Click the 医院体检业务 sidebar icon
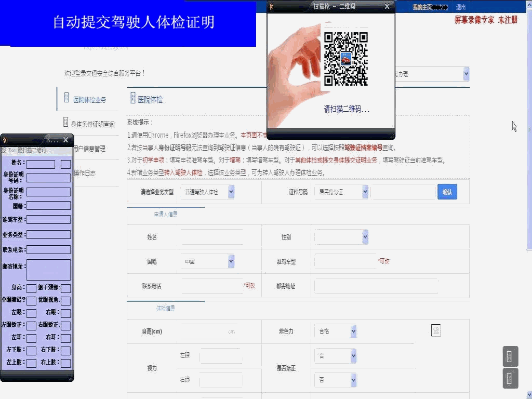This screenshot has width=532, height=399. click(x=66, y=98)
